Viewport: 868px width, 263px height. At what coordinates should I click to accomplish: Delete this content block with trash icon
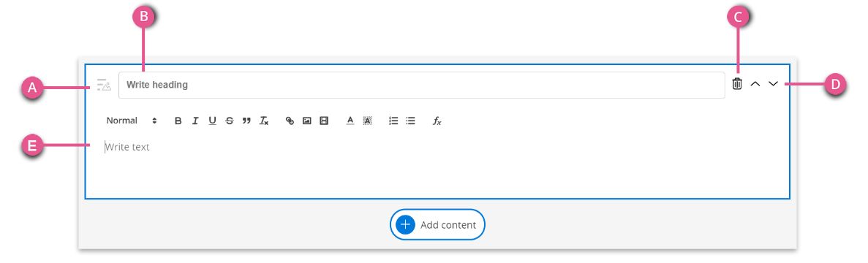[737, 84]
